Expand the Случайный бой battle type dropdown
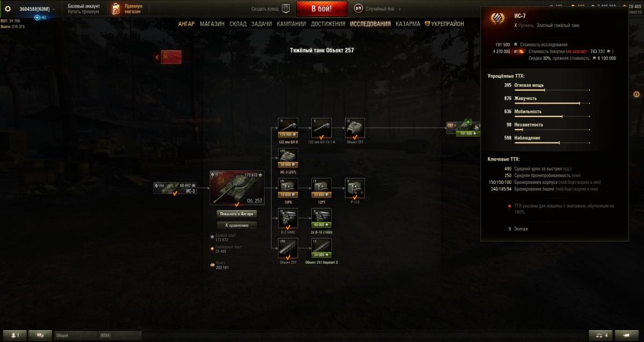The image size is (644, 342). pos(399,9)
